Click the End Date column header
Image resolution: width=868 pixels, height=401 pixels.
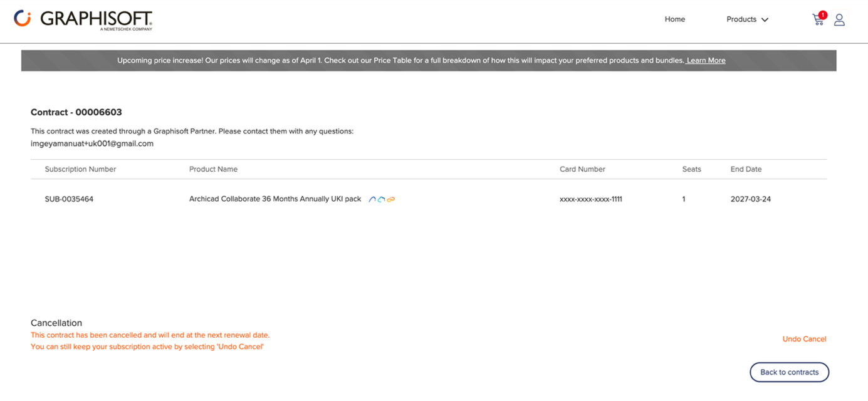point(746,169)
